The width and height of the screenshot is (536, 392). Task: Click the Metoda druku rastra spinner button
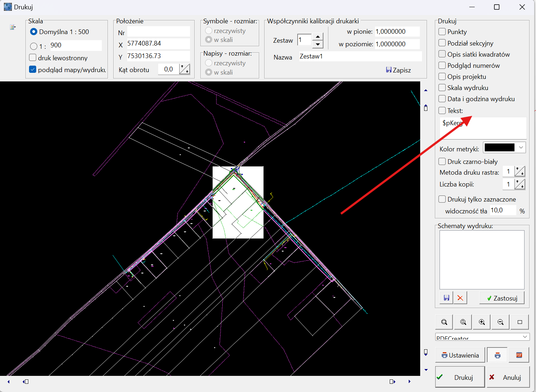click(x=520, y=171)
